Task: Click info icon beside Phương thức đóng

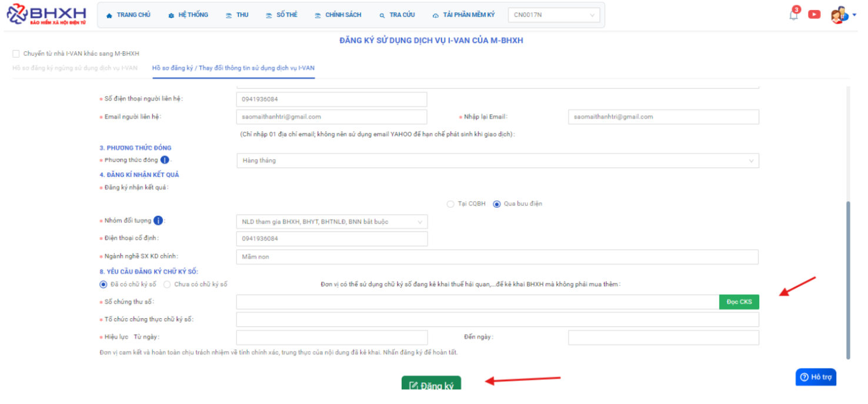Action: click(x=165, y=160)
